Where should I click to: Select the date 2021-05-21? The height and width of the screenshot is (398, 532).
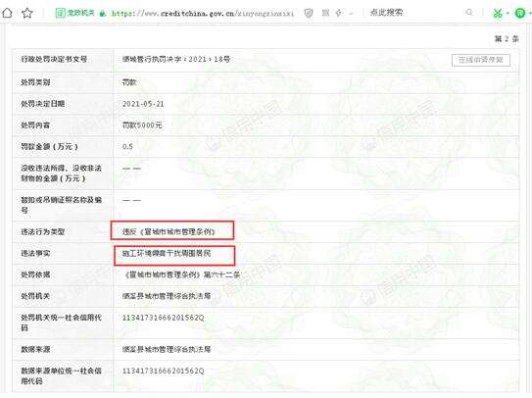(143, 104)
